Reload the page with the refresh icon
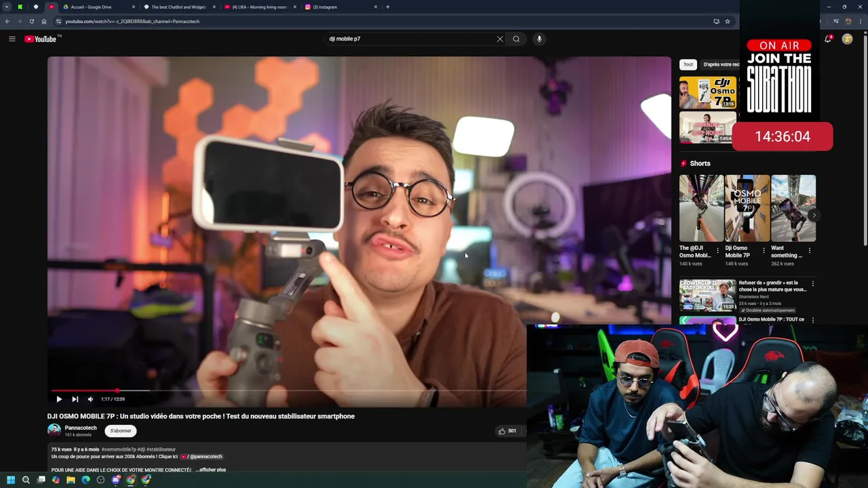This screenshot has width=868, height=488. 32,21
